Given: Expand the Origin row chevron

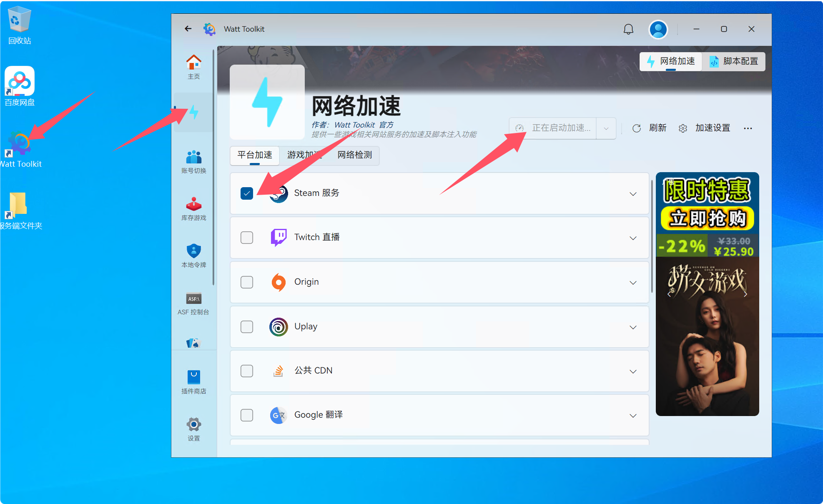Looking at the screenshot, I should pos(633,283).
